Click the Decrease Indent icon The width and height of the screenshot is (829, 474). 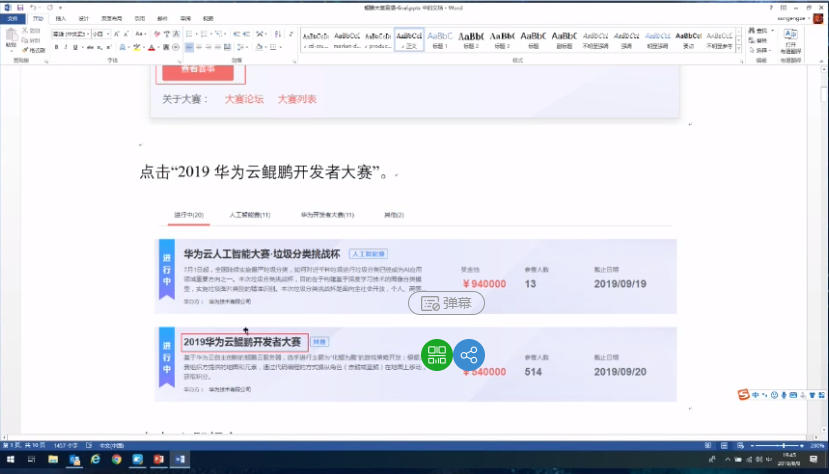click(x=236, y=34)
